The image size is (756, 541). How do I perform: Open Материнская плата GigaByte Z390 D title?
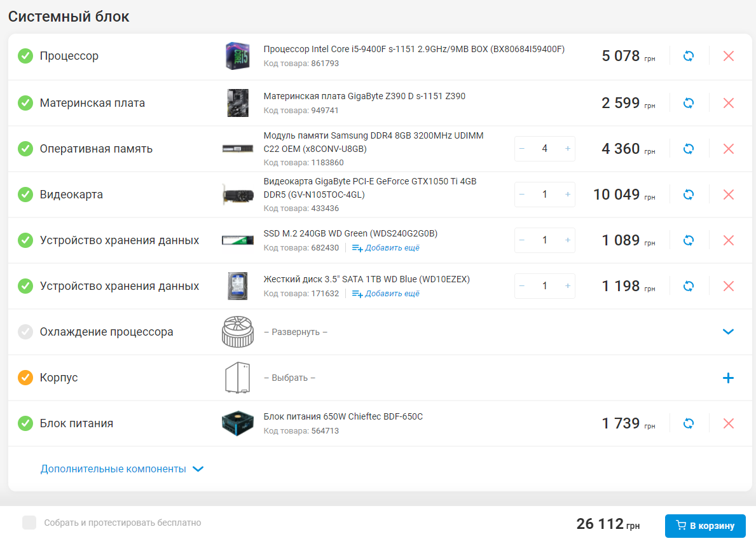(x=364, y=96)
